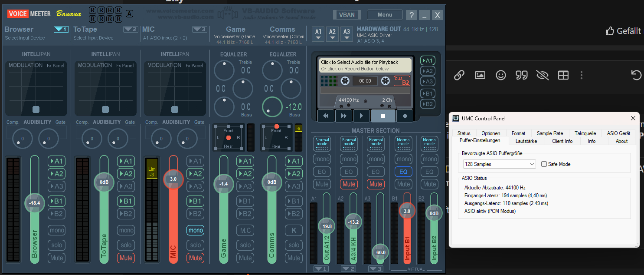Viewport: 644px width, 275px height.
Task: Switch to Client Info tab
Action: pos(562,141)
